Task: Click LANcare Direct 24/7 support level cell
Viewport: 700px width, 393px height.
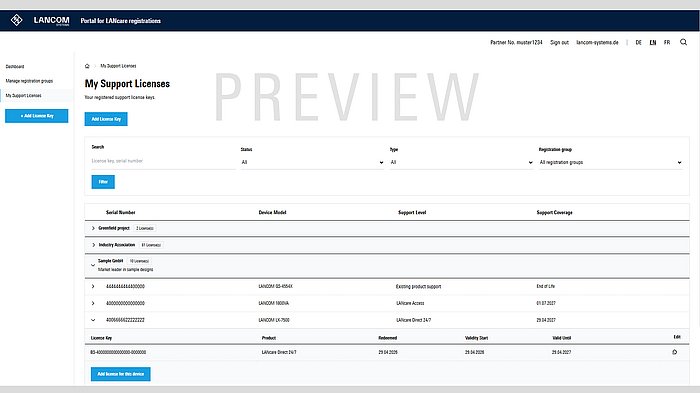Action: [x=413, y=320]
